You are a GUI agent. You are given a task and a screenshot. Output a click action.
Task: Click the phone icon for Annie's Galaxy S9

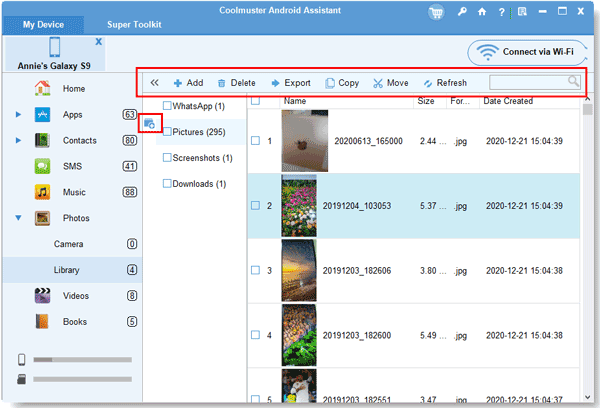coord(54,47)
